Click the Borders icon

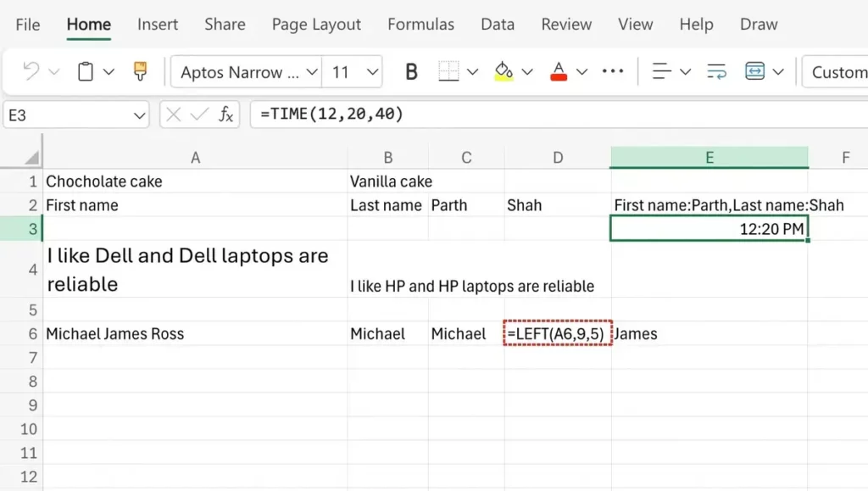pos(448,71)
